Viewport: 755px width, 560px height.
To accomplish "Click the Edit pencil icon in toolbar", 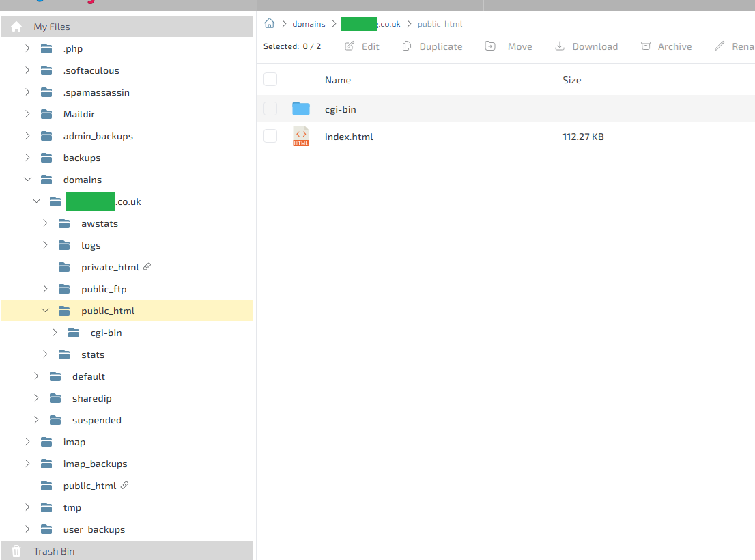I will [x=350, y=46].
